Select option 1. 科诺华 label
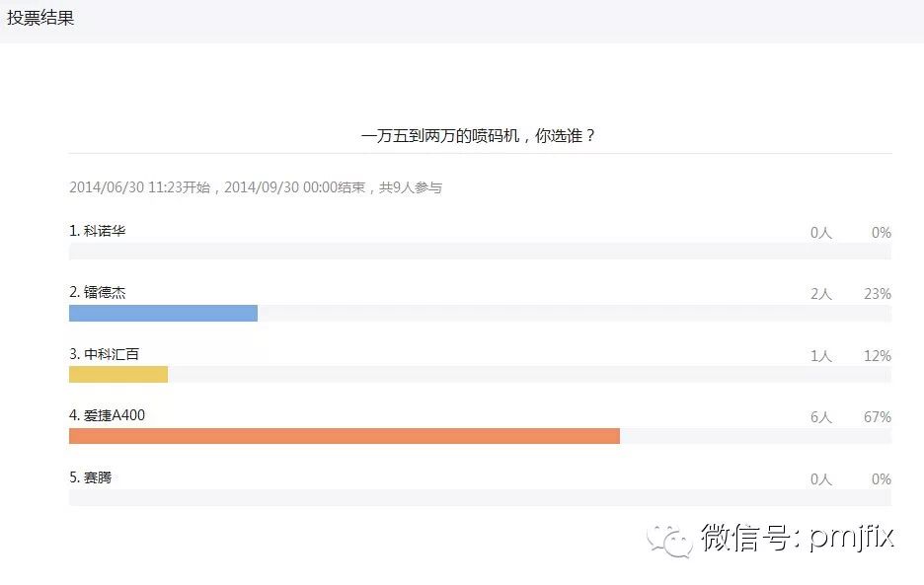 pyautogui.click(x=97, y=231)
